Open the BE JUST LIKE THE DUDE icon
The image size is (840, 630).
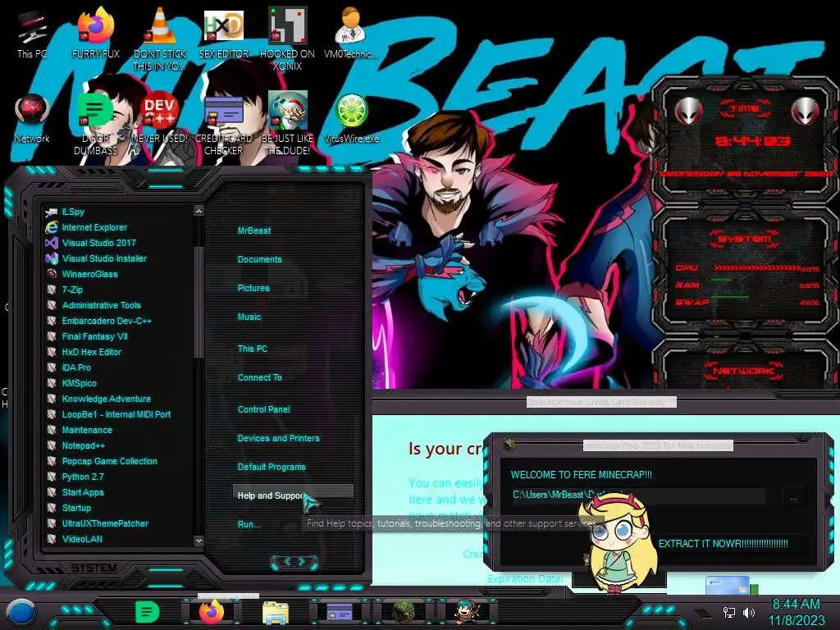pos(288,125)
